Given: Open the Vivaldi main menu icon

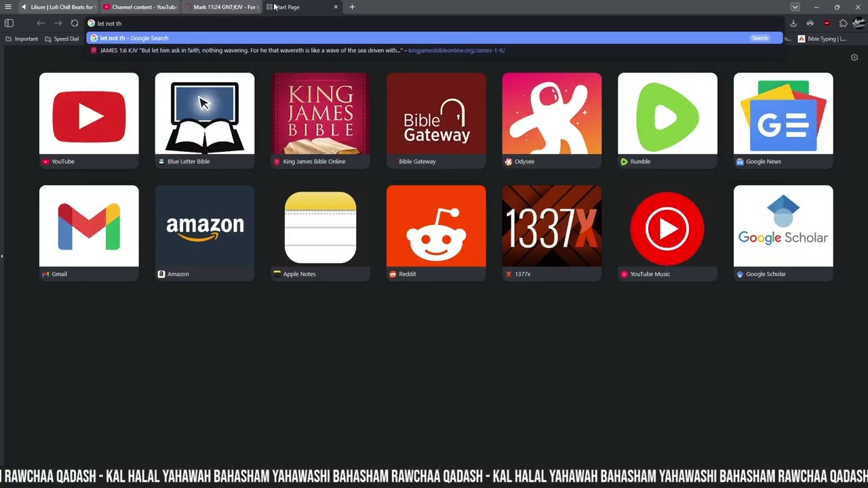Looking at the screenshot, I should point(8,7).
